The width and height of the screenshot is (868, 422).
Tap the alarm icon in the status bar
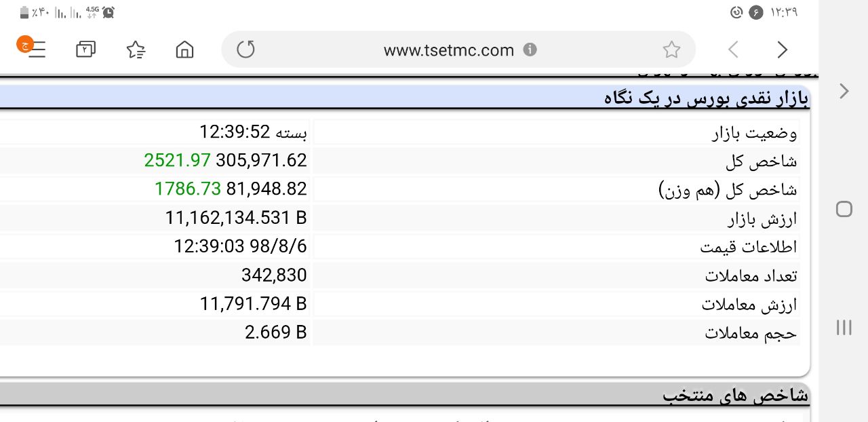point(108,12)
